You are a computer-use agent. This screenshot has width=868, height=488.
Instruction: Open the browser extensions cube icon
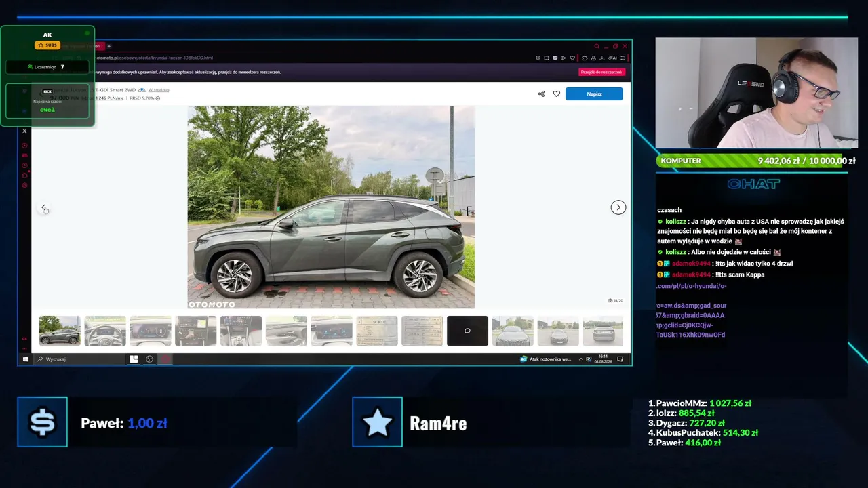pyautogui.click(x=585, y=58)
